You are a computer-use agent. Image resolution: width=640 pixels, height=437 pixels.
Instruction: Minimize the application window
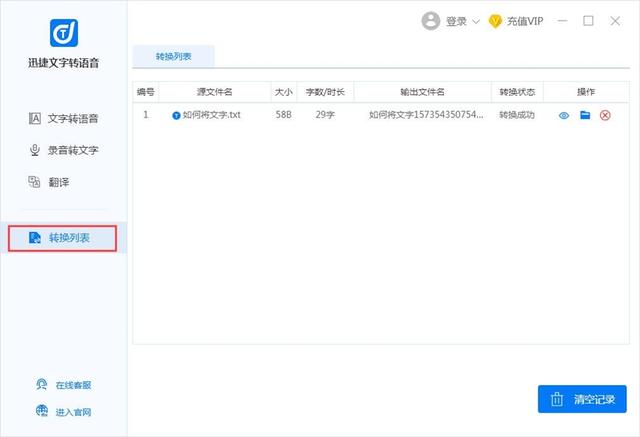click(x=562, y=21)
